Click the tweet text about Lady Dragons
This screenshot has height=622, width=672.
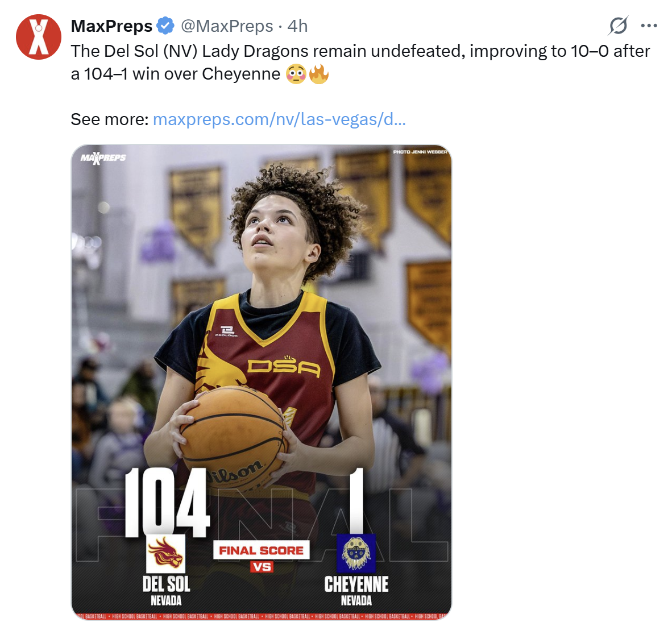(x=360, y=62)
